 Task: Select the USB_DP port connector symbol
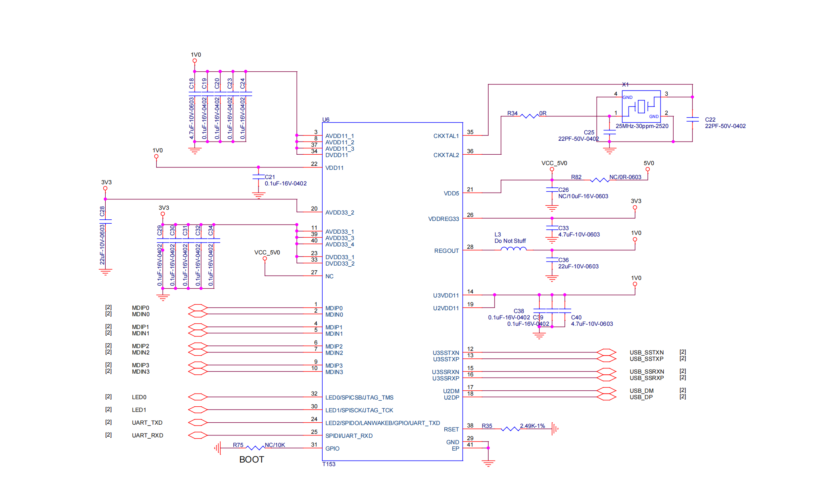(x=606, y=397)
